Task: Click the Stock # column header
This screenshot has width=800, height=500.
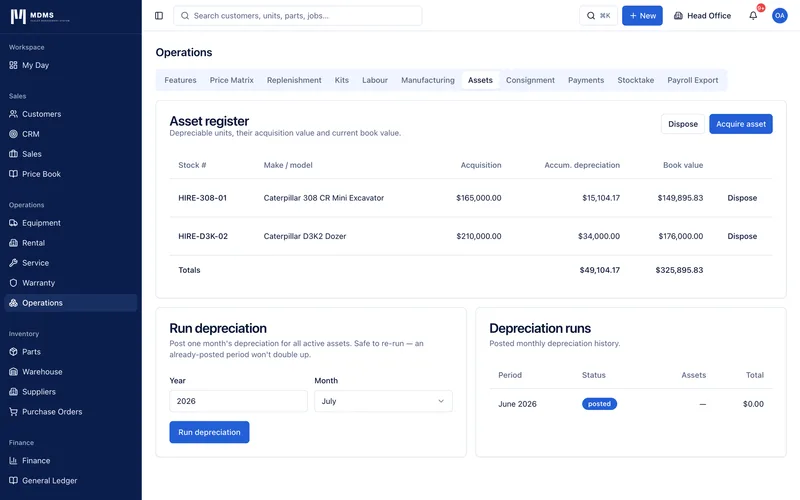Action: pyautogui.click(x=192, y=165)
